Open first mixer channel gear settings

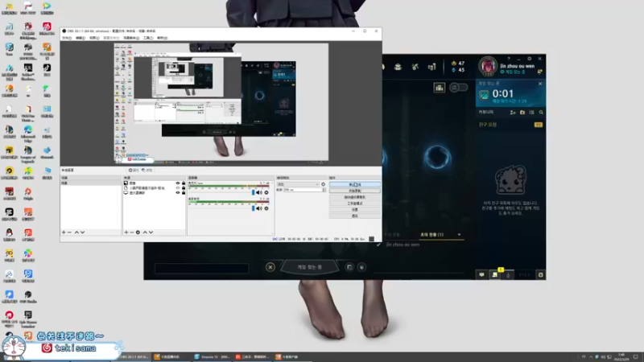(266, 192)
